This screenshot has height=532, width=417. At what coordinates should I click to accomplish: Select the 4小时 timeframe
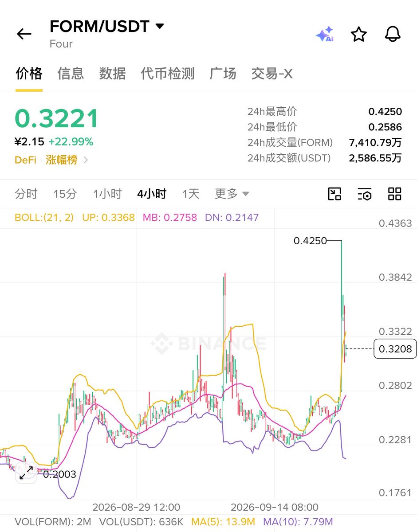point(152,194)
